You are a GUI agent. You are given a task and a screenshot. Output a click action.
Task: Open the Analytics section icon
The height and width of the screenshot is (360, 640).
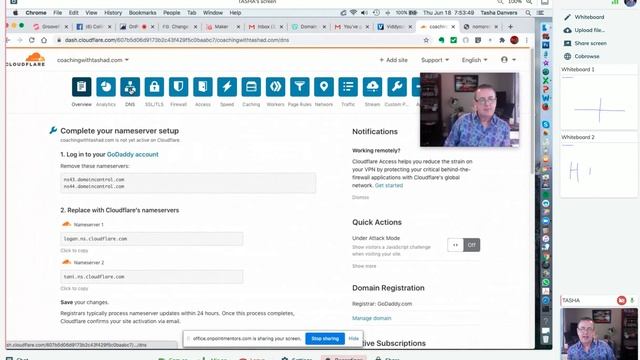[106, 87]
